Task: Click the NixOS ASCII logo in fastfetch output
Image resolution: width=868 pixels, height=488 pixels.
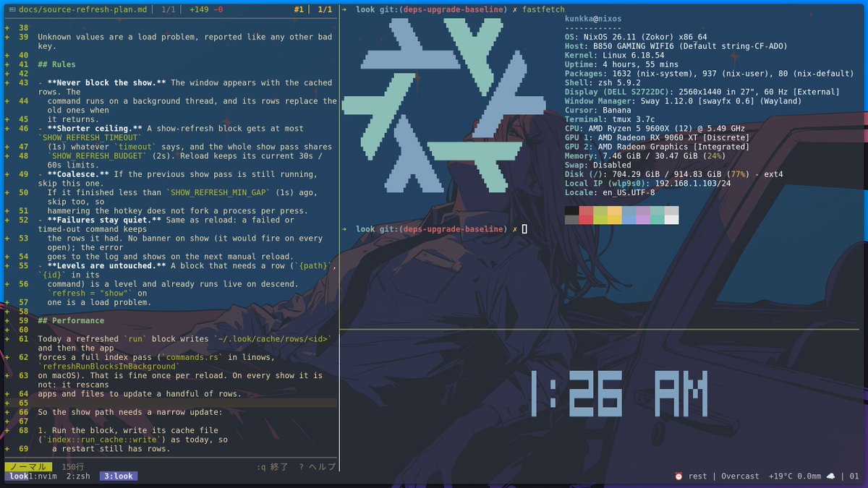Action: (x=444, y=106)
